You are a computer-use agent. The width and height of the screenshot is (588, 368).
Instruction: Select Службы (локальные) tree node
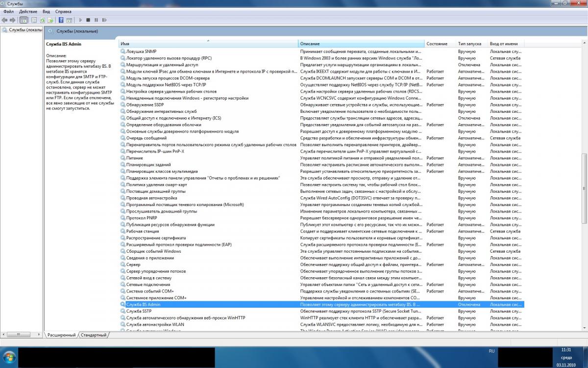22,30
